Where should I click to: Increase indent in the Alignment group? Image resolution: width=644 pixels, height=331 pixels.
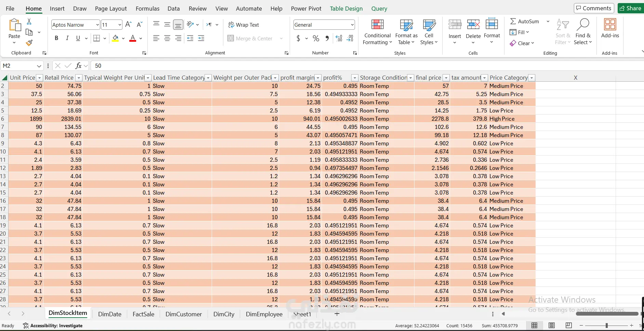pos(201,38)
